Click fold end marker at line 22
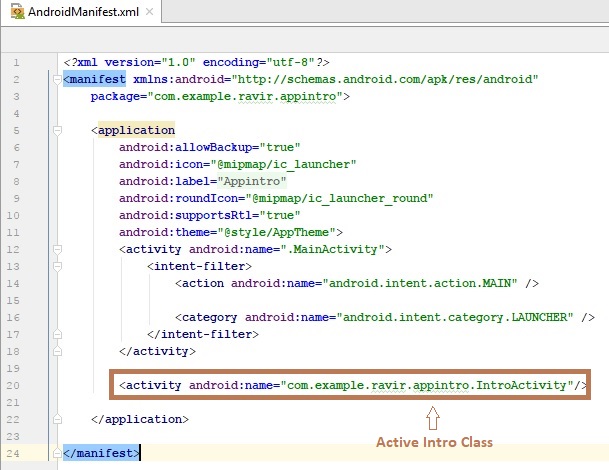This screenshot has width=609, height=470. 57,420
